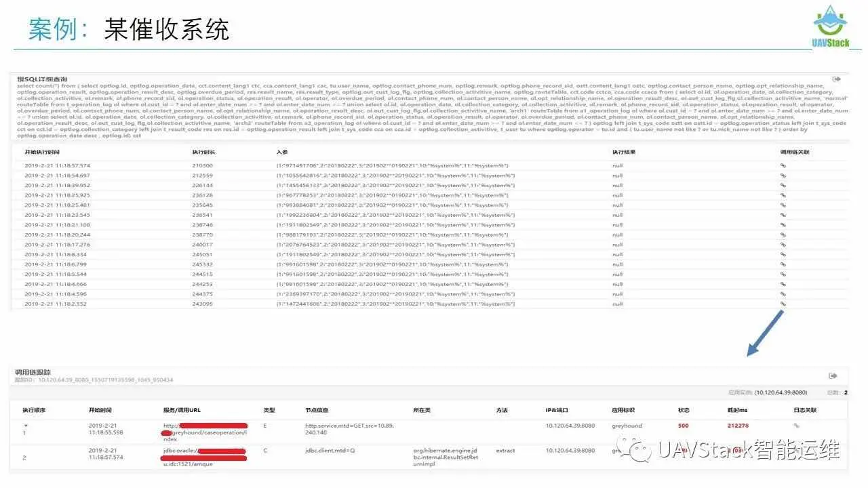The height and width of the screenshot is (488, 868).
Task: Open call chain link for row 11:18:23.545
Action: coord(783,215)
